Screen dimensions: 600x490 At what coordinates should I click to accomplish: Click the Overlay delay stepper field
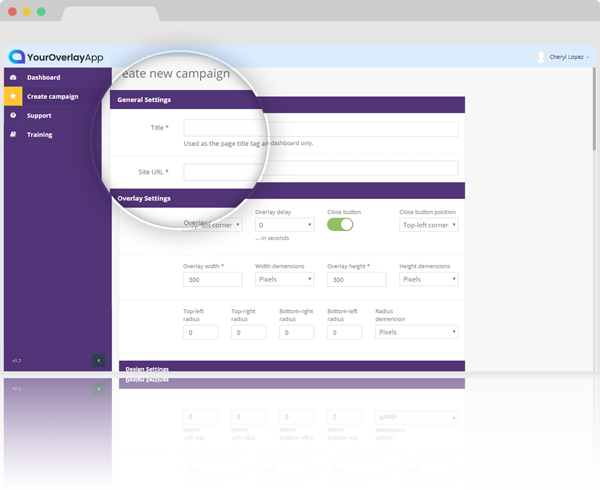click(284, 226)
